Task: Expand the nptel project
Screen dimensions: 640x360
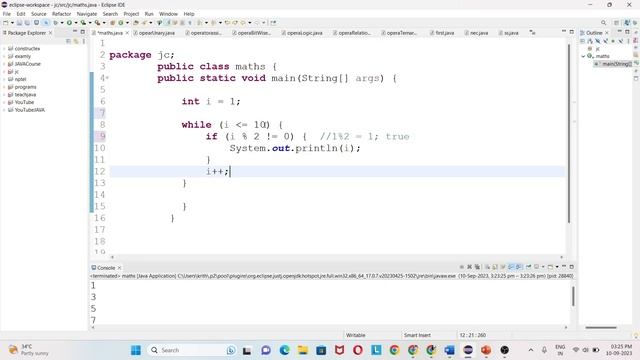Action: coord(4,79)
